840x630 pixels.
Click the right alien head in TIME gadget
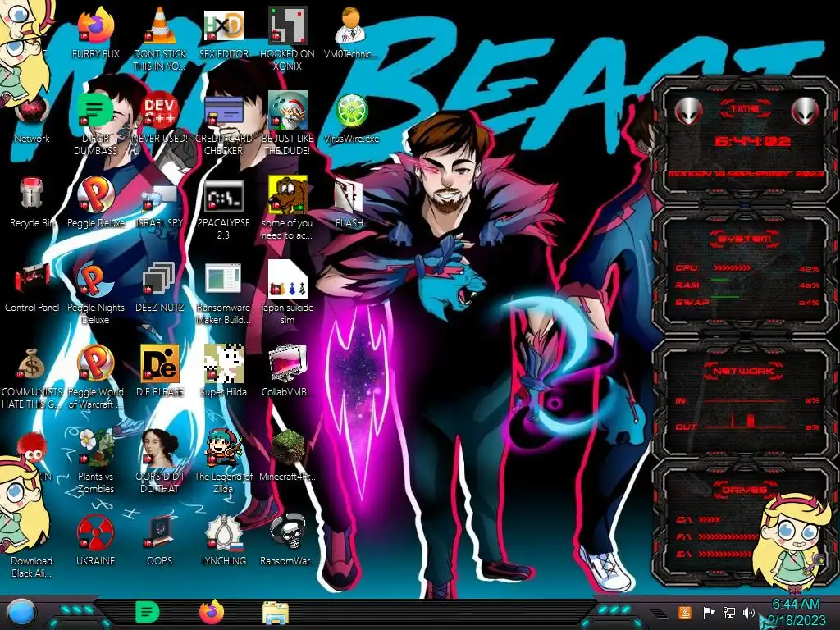click(x=806, y=111)
